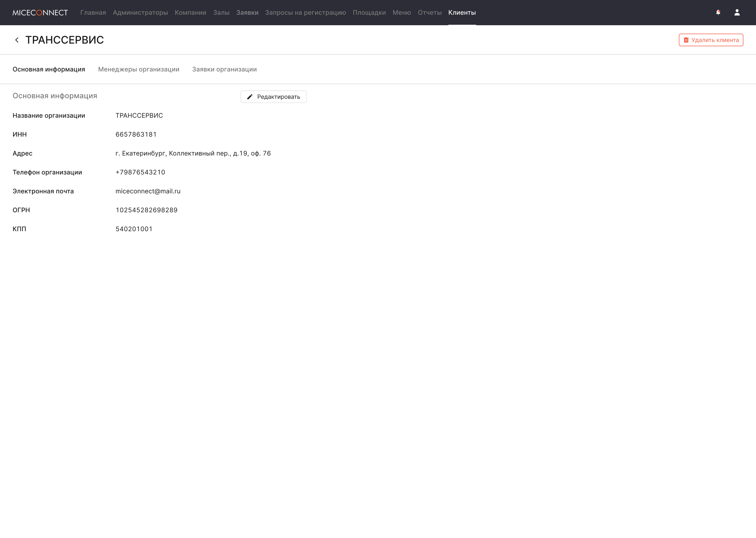Open Запросы на регистрацию
Image resolution: width=756 pixels, height=538 pixels.
(x=306, y=13)
